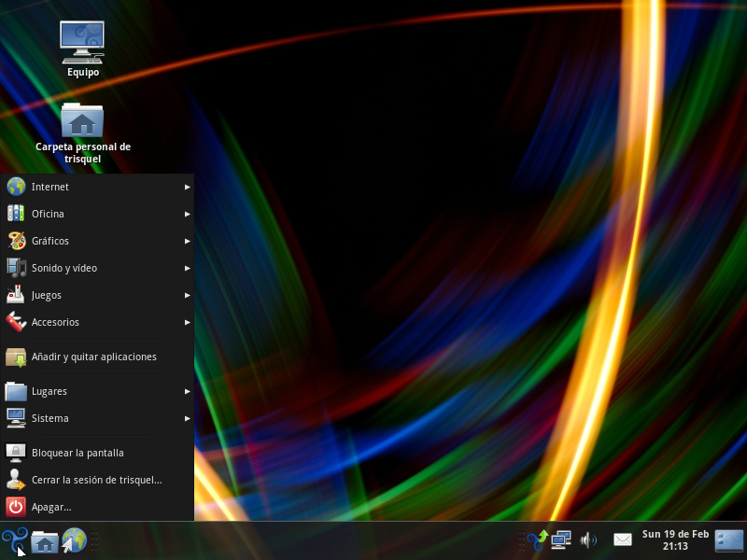Click the mail envelope tray icon

click(623, 539)
